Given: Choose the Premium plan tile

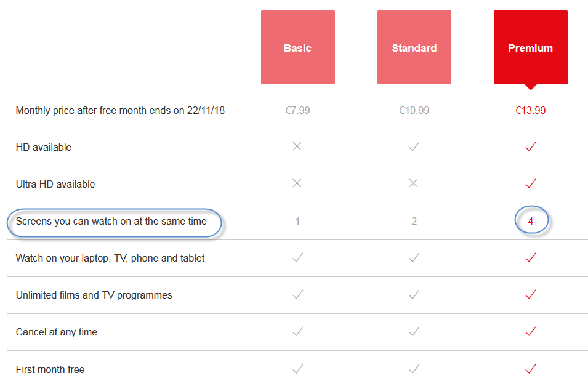Looking at the screenshot, I should tap(530, 47).
